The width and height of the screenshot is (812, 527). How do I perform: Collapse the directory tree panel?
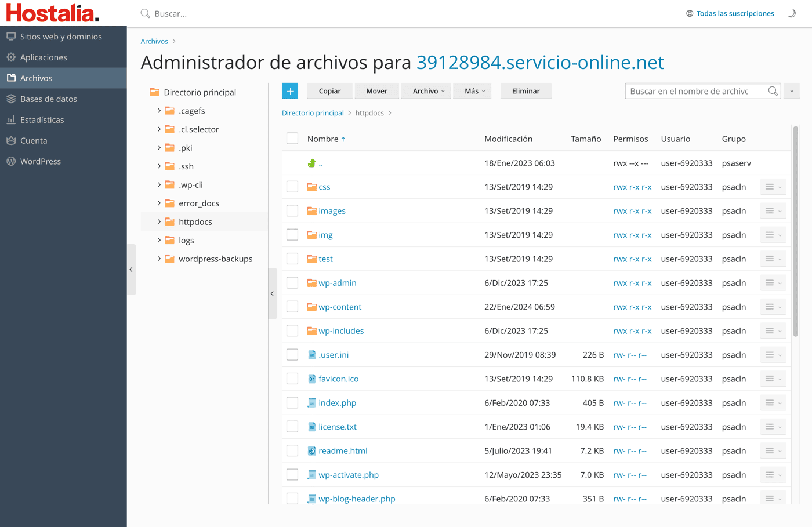tap(273, 293)
